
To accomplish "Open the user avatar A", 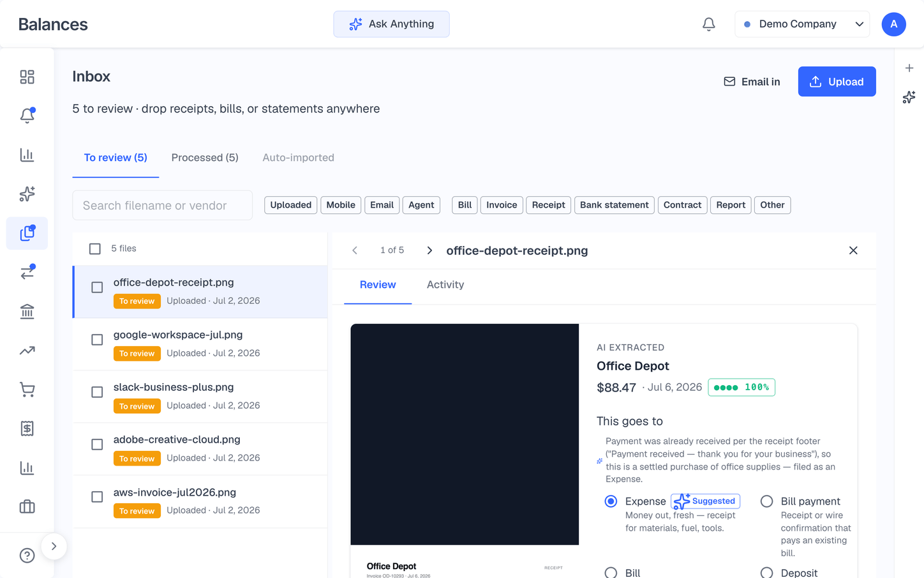I will tap(893, 24).
